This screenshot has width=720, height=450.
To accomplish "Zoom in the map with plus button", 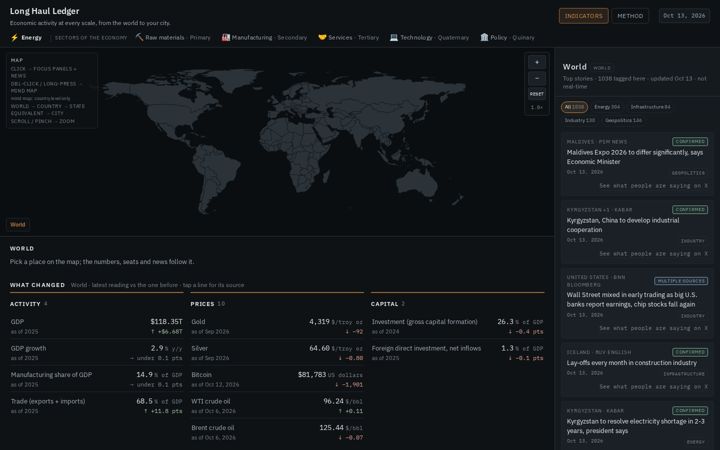I will coord(537,62).
